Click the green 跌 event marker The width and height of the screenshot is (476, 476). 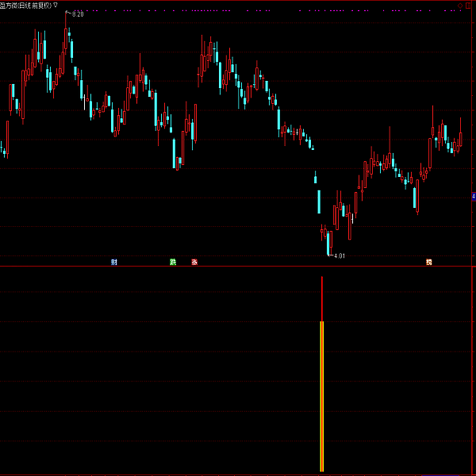point(172,262)
